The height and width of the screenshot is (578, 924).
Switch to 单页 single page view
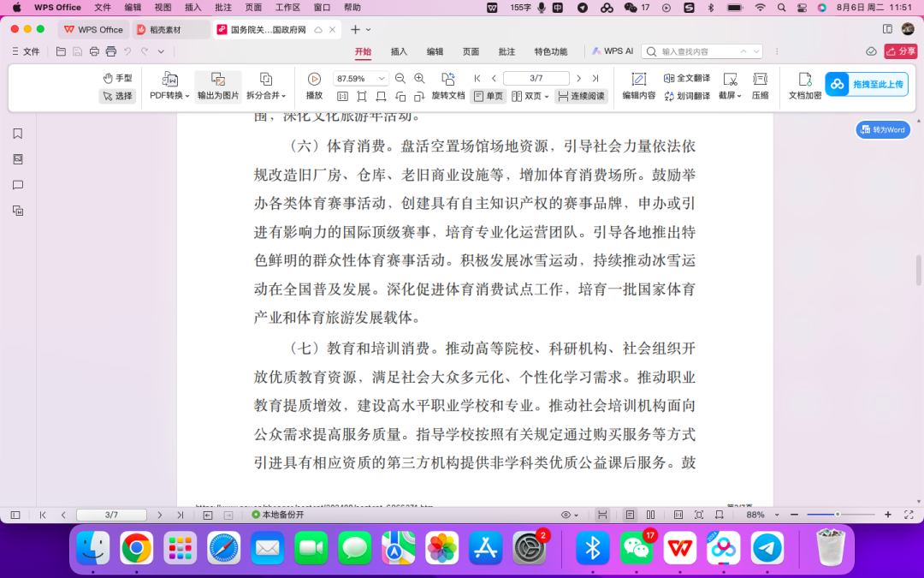[x=489, y=96]
